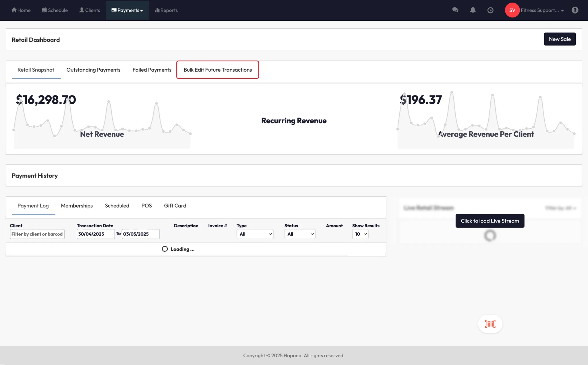The image size is (588, 365).
Task: Open the Schedule calendar nav item
Action: [55, 10]
